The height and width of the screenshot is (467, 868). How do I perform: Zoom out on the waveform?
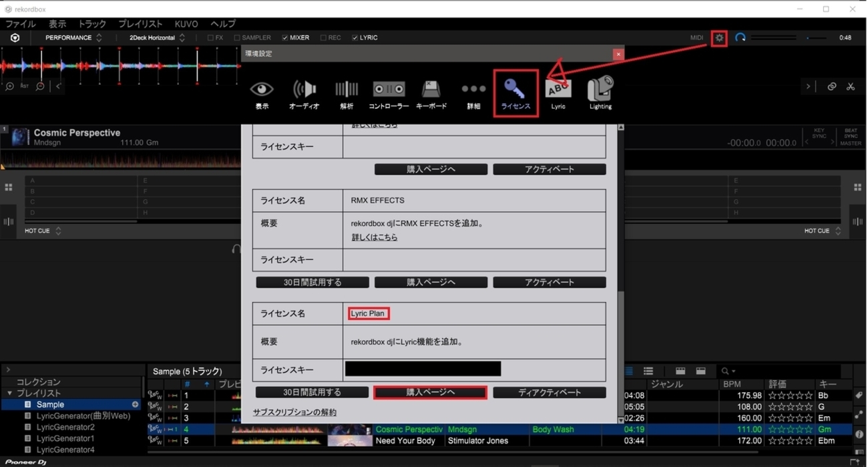coord(40,86)
